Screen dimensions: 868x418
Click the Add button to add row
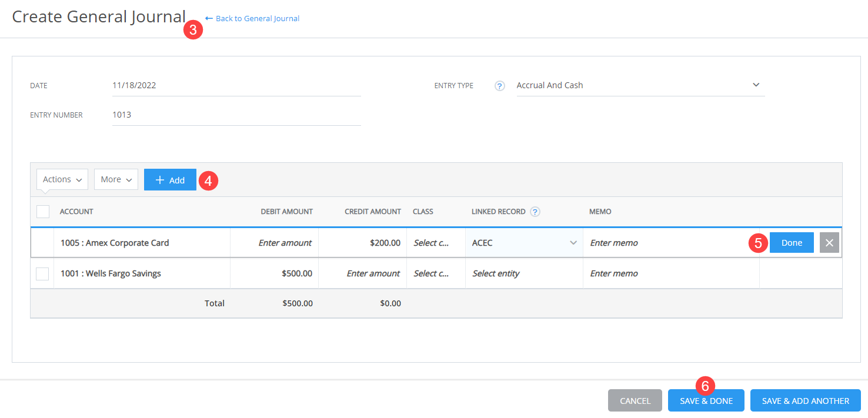tap(170, 180)
